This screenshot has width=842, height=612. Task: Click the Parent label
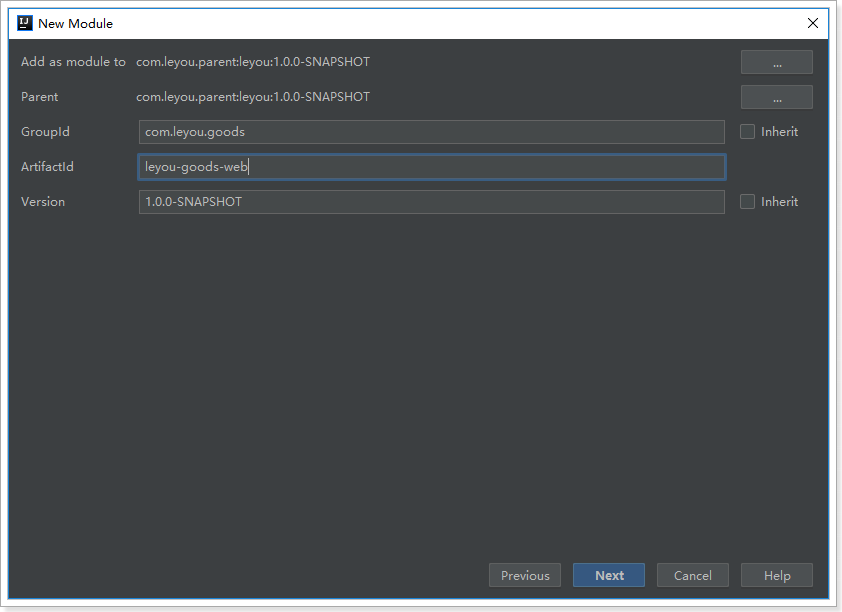[39, 97]
